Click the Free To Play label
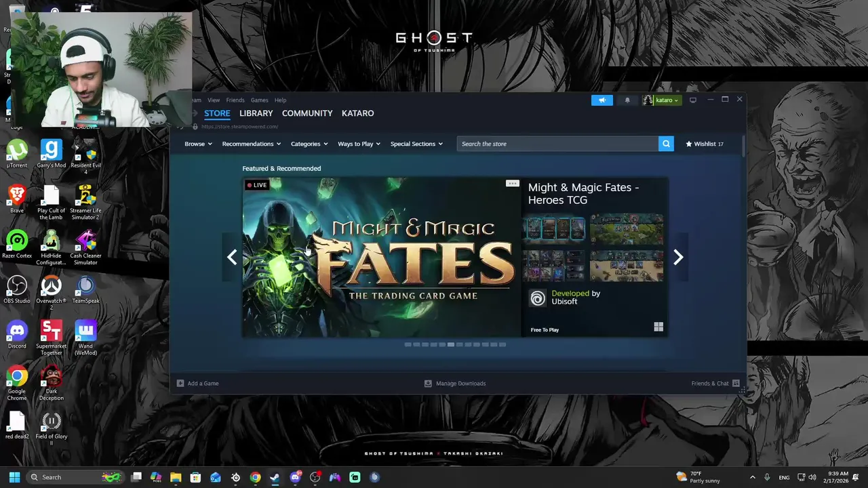Viewport: 868px width, 488px height. pyautogui.click(x=545, y=330)
